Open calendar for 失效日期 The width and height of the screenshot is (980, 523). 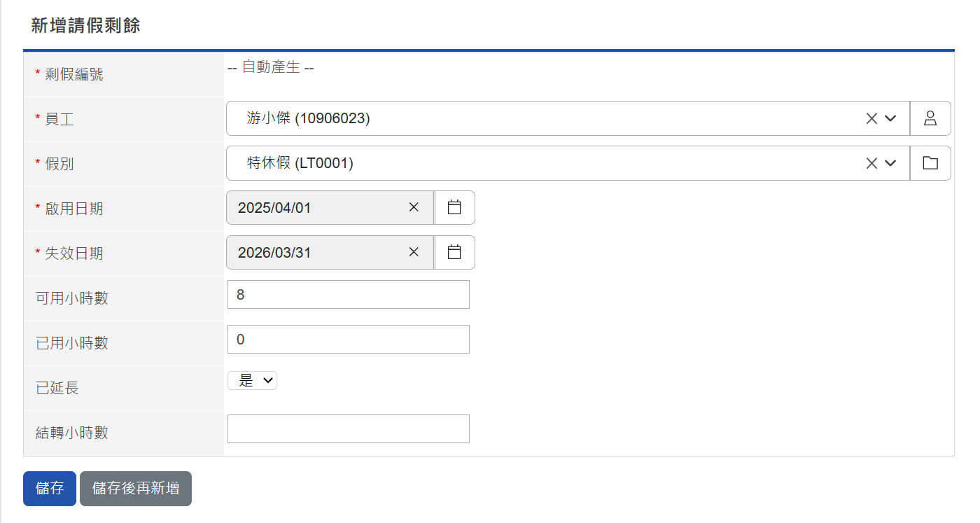coord(454,252)
